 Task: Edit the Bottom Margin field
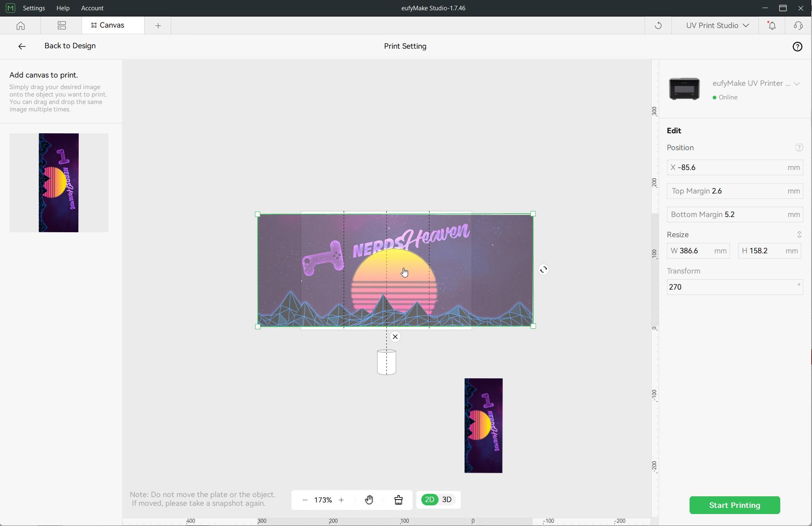735,215
